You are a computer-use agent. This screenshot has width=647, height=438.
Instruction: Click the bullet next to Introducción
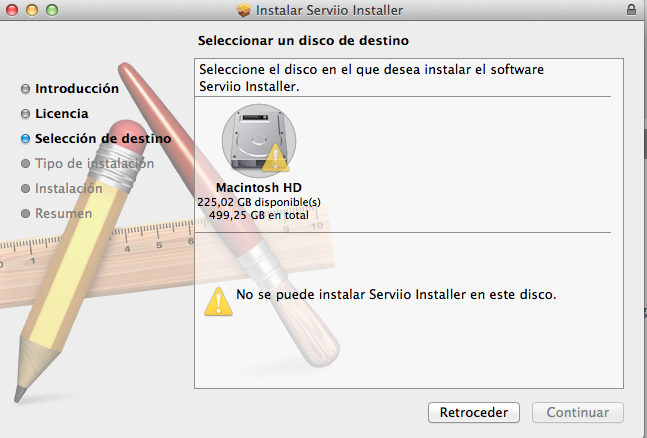pyautogui.click(x=26, y=89)
